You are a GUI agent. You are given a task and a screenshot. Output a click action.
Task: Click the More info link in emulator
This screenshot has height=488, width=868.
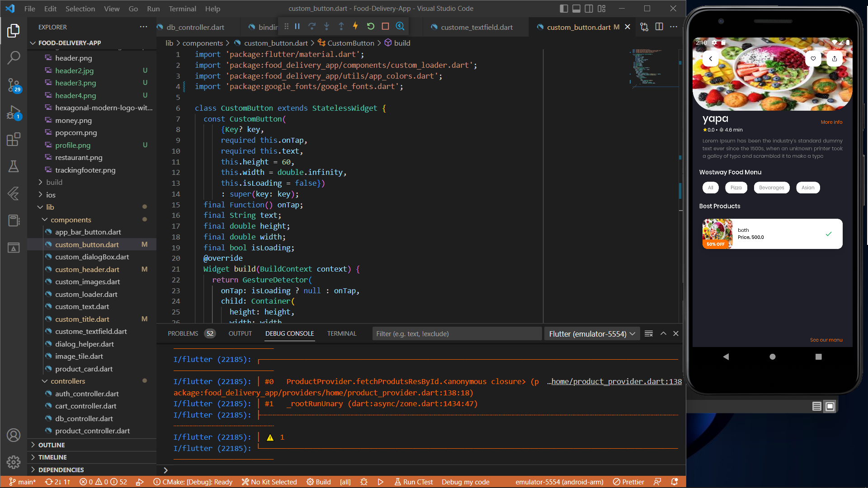(x=831, y=122)
